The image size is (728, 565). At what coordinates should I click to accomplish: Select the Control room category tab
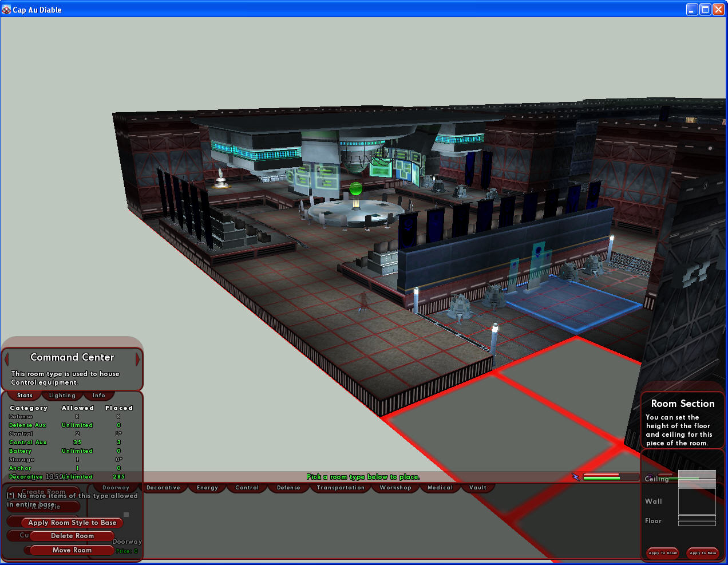247,488
